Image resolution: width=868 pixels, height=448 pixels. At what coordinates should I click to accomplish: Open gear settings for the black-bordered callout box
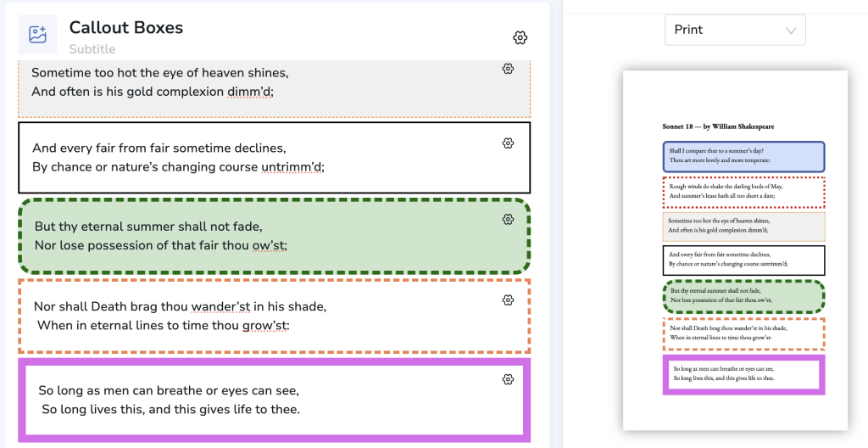[508, 143]
